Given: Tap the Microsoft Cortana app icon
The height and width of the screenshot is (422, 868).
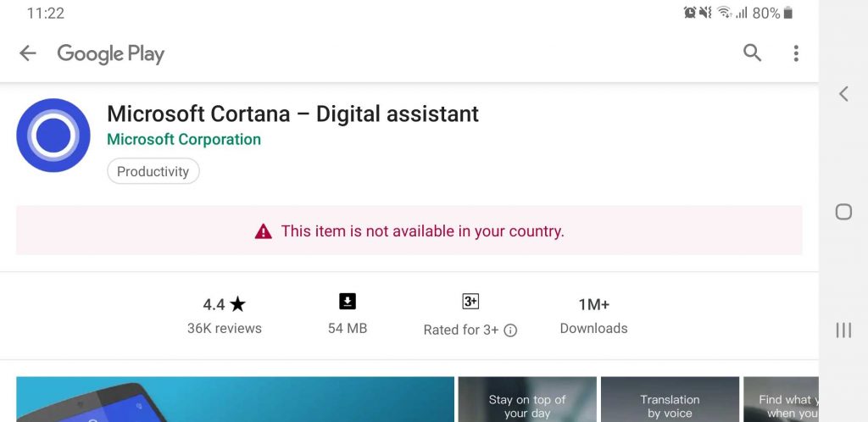Looking at the screenshot, I should (x=53, y=135).
